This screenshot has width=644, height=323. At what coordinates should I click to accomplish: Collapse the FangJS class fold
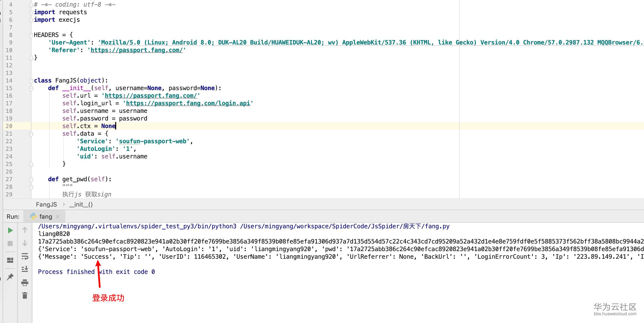pyautogui.click(x=31, y=81)
